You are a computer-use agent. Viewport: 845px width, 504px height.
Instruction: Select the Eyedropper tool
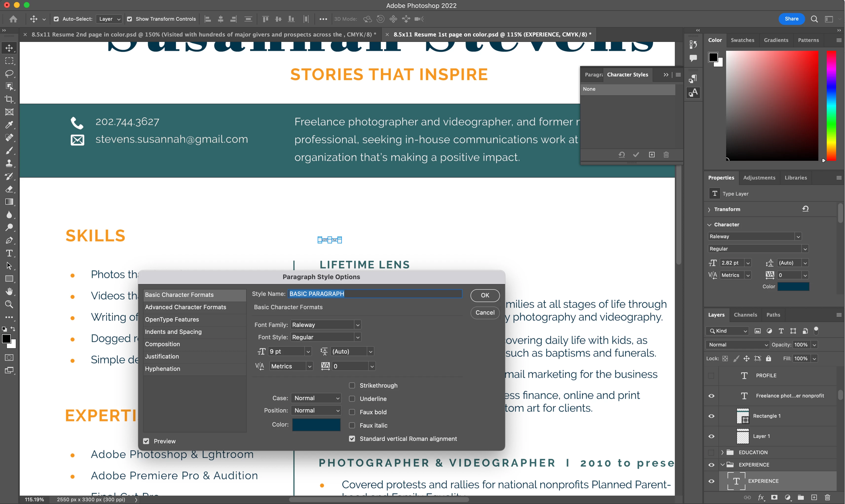tap(9, 125)
